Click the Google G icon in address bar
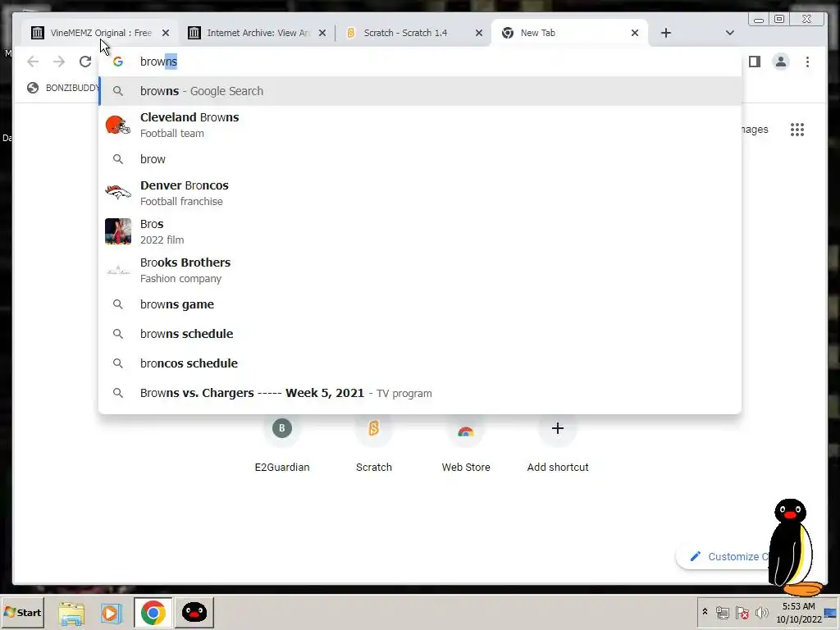840x630 pixels. pos(118,62)
